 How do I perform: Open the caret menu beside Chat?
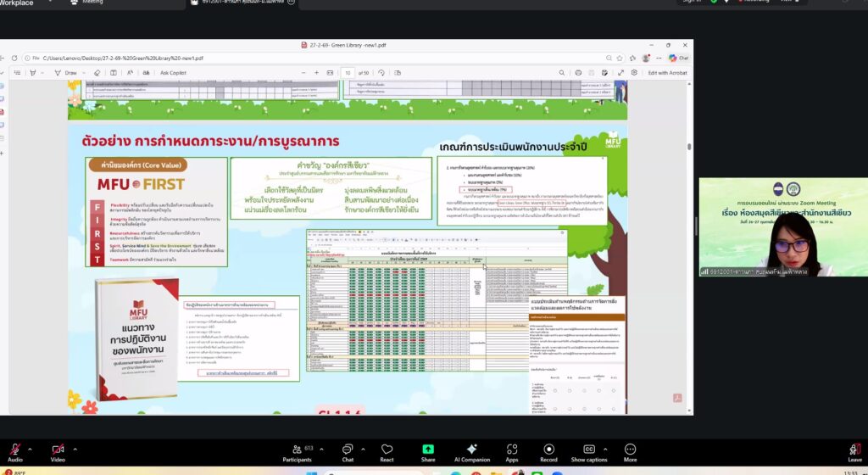pyautogui.click(x=364, y=449)
